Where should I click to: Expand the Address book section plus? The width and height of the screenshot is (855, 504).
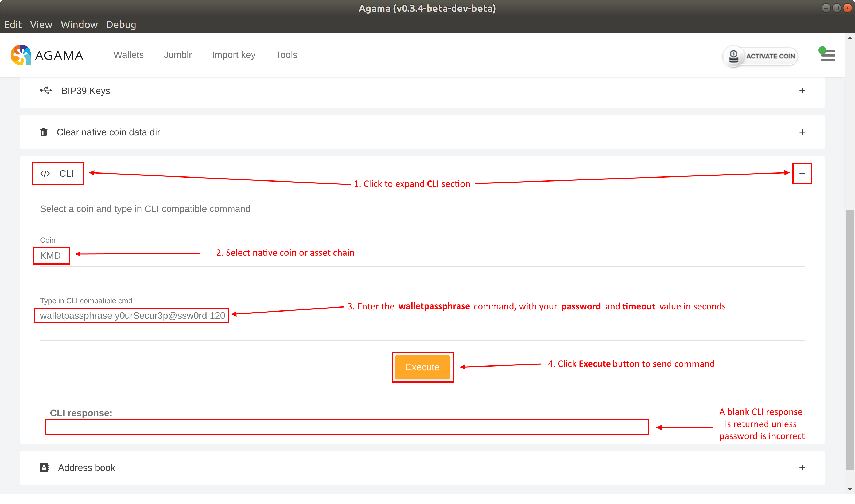coord(802,468)
